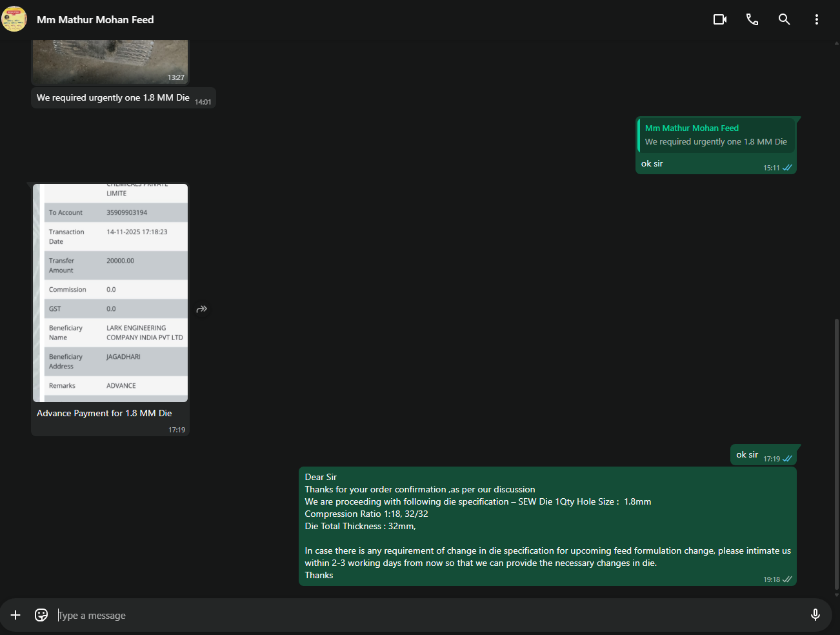Open the emoji and sticker picker
840x635 pixels.
41,615
